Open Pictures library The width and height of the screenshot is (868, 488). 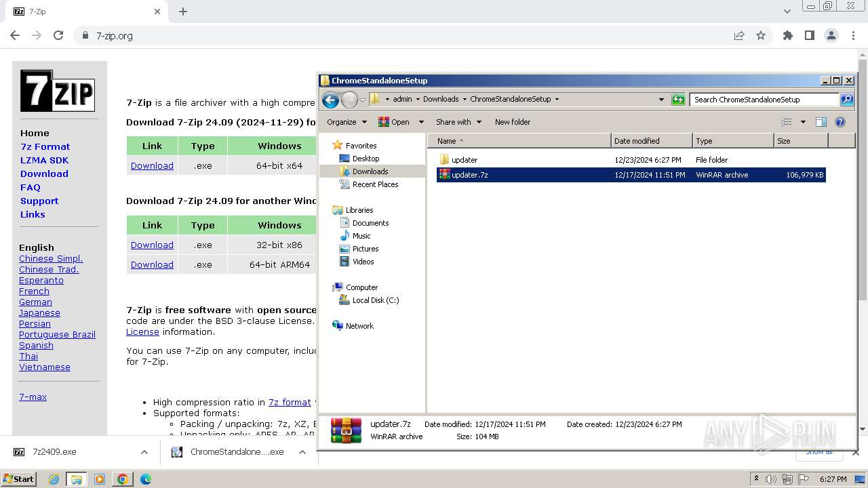366,249
